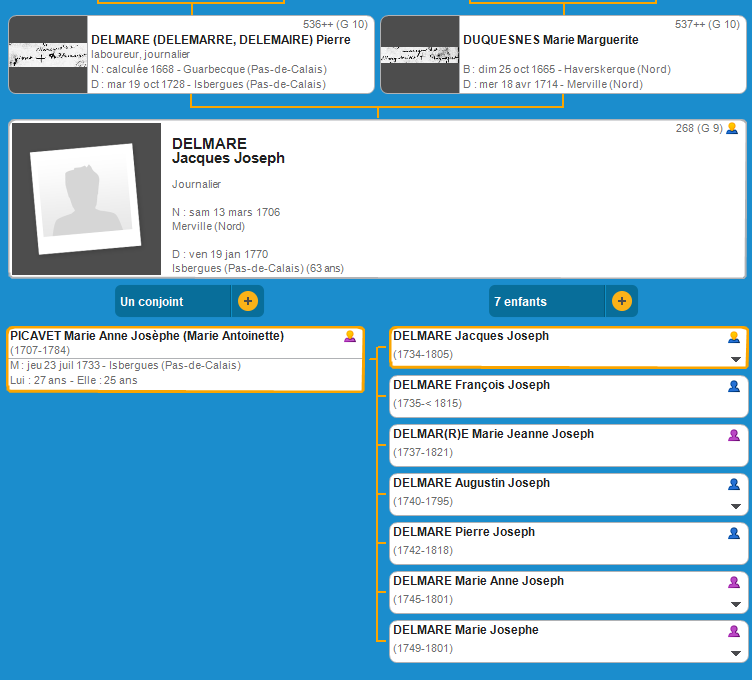752x680 pixels.
Task: Open mother DUQUESNES Marie Marguerite's record
Action: [550, 40]
